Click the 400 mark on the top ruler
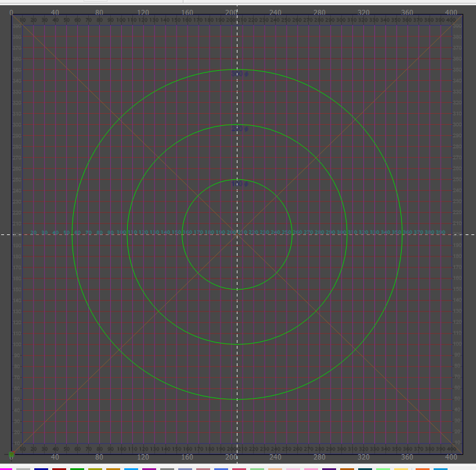The image size is (476, 470). click(x=452, y=12)
